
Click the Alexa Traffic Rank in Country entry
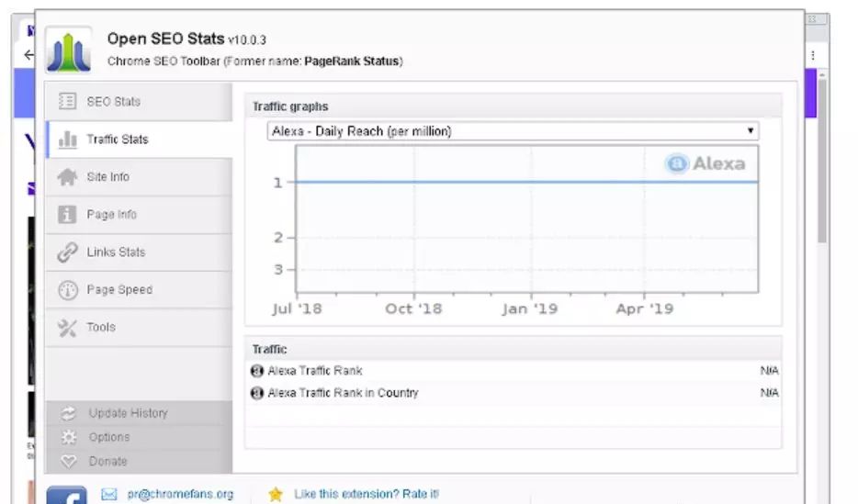click(x=342, y=393)
